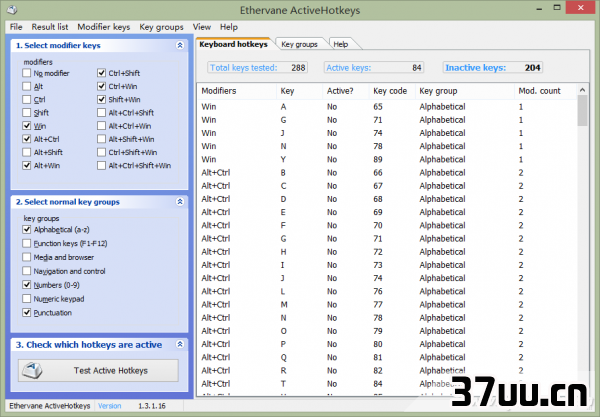
Task: Sort results by Key group column header
Action: tap(465, 91)
